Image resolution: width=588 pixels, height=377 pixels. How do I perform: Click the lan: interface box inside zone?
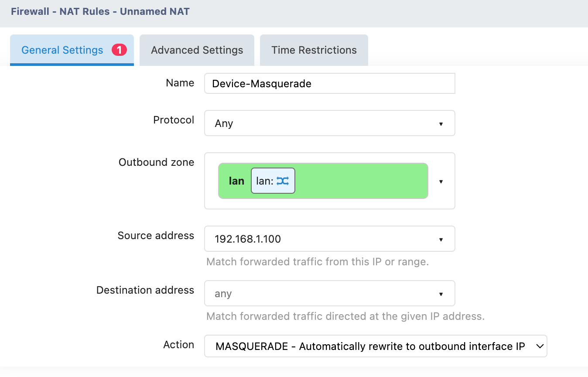(x=265, y=181)
